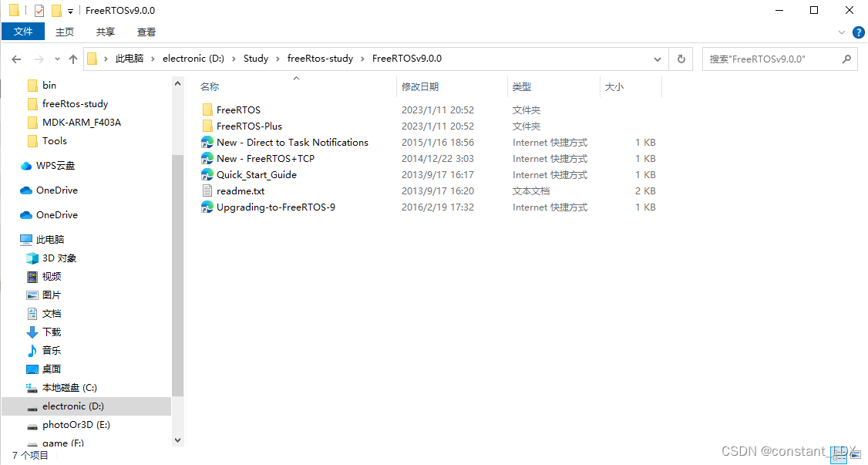This screenshot has height=465, width=868.
Task: Click the New Folder quick access icon
Action: pos(56,11)
